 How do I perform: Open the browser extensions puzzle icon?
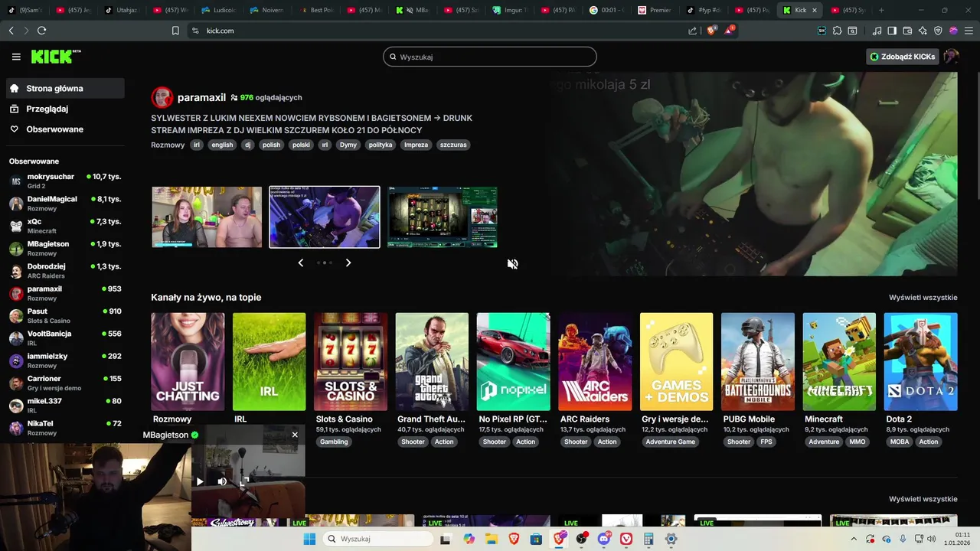[837, 31]
